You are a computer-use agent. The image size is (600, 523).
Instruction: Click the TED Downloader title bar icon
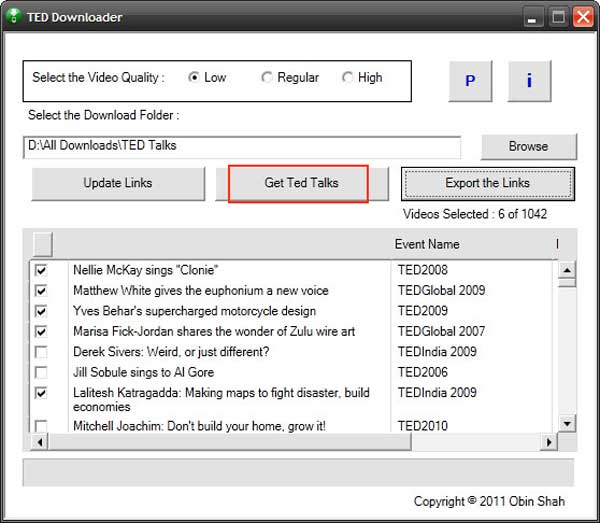coord(14,16)
